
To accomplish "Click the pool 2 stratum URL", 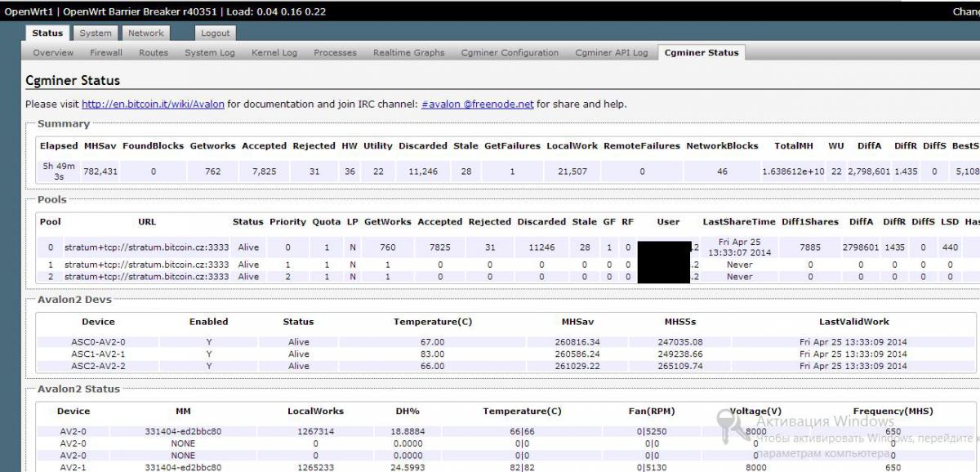I will 146,277.
